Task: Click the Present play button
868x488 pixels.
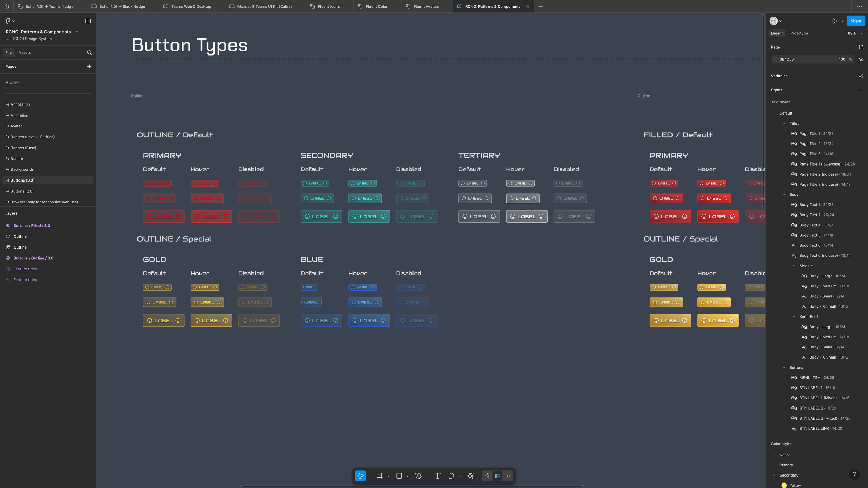Action: pyautogui.click(x=834, y=21)
